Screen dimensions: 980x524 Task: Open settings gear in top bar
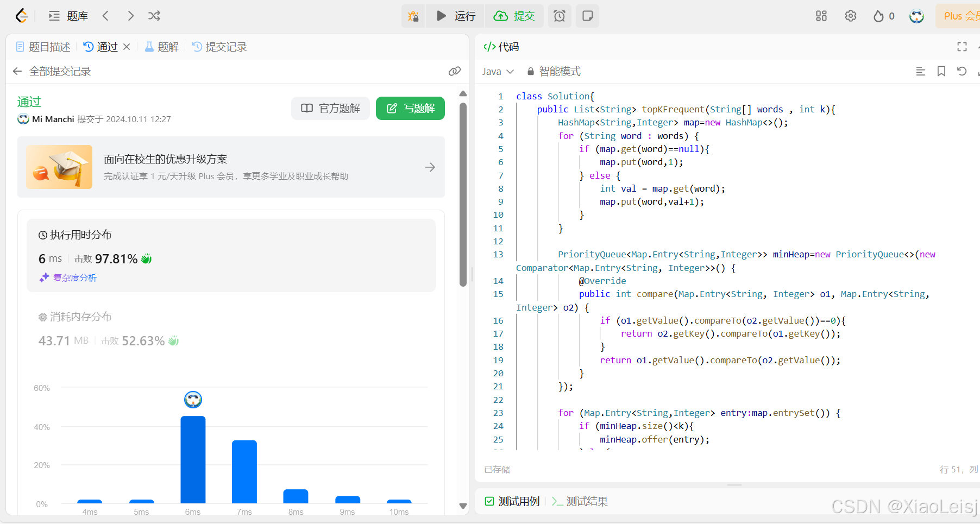[x=851, y=16]
